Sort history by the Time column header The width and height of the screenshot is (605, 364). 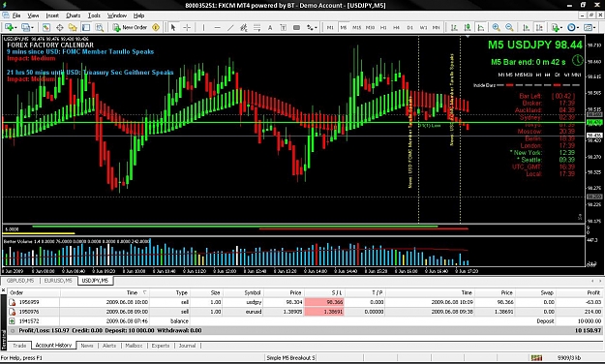tap(105, 293)
